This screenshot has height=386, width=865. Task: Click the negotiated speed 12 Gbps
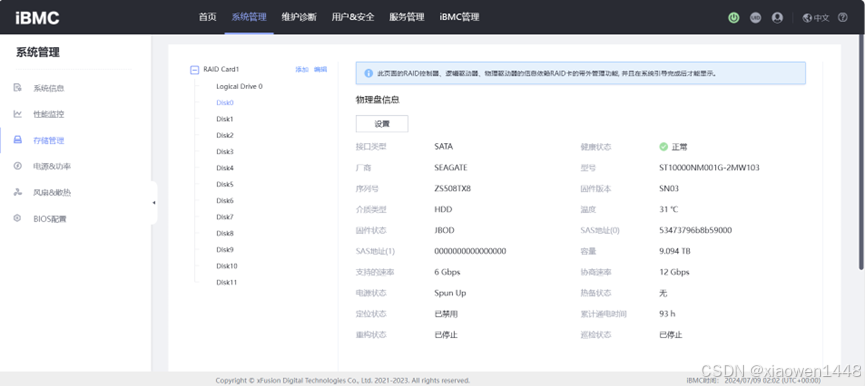click(x=674, y=272)
